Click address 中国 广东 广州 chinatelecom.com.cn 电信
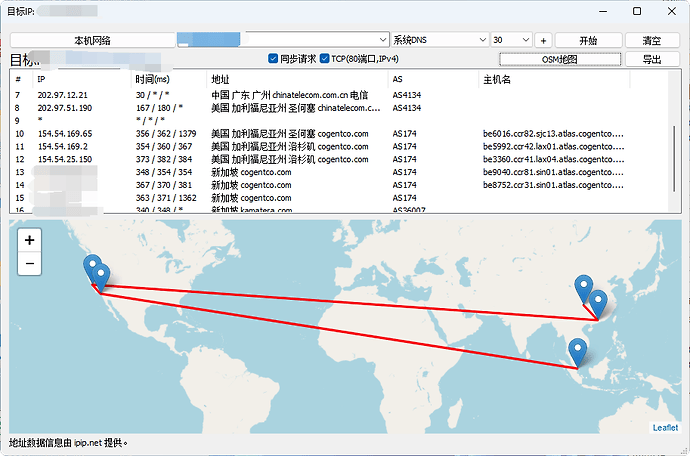This screenshot has width=690, height=456. [x=290, y=95]
